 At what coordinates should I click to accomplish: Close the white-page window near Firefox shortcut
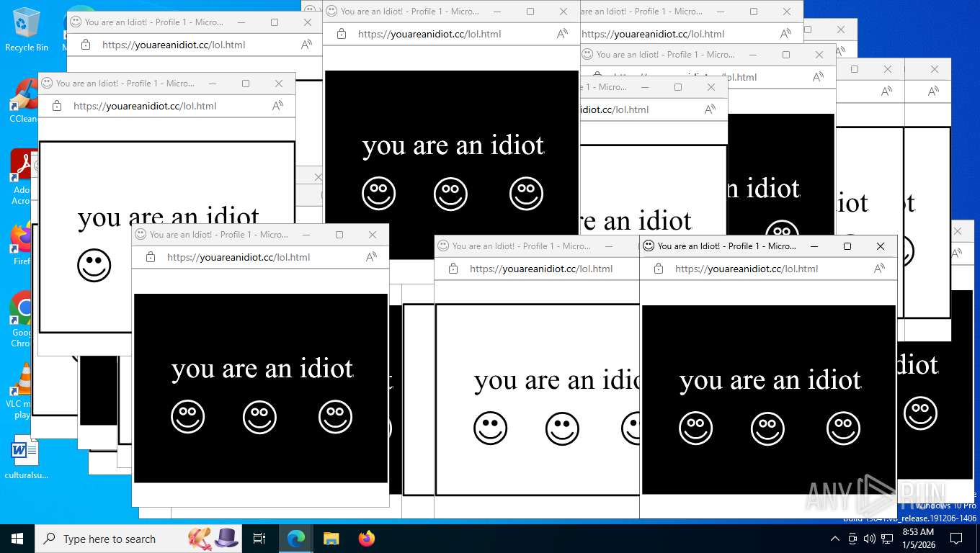[x=279, y=83]
